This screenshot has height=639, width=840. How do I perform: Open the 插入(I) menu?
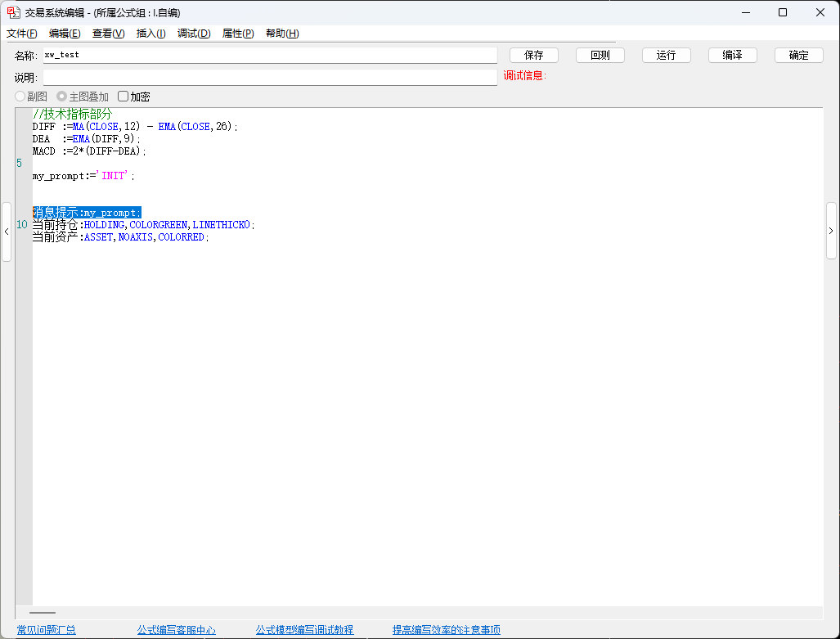(x=150, y=34)
